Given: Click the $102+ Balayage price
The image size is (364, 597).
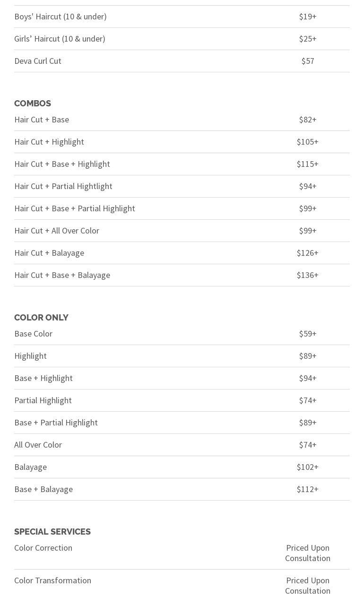Looking at the screenshot, I should point(307,467).
